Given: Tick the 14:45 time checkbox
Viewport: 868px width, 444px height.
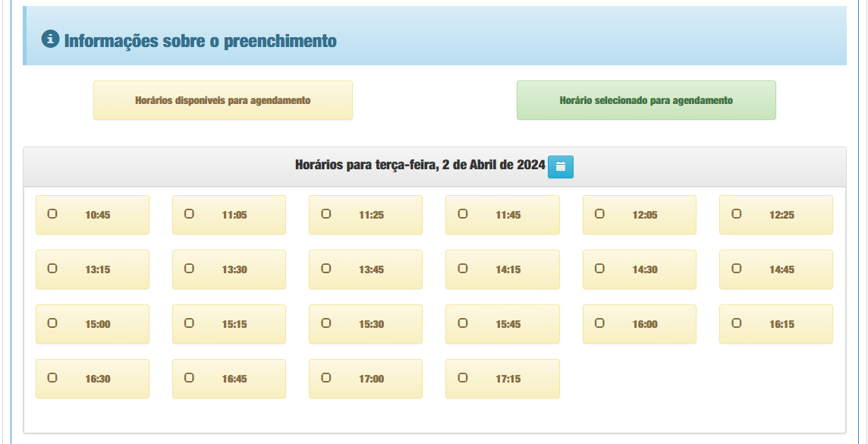Looking at the screenshot, I should pos(736,269).
